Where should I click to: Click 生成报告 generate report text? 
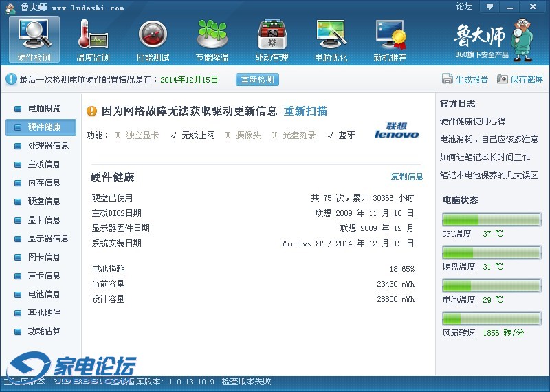pos(472,80)
